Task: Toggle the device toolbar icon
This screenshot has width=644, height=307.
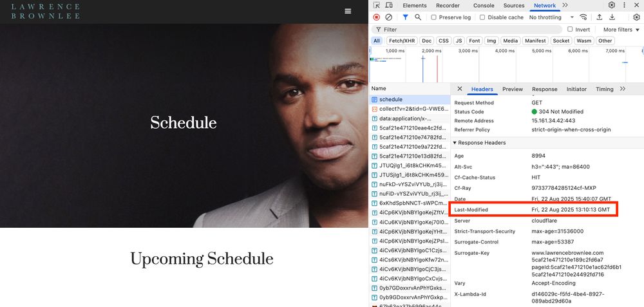Action: pos(388,5)
